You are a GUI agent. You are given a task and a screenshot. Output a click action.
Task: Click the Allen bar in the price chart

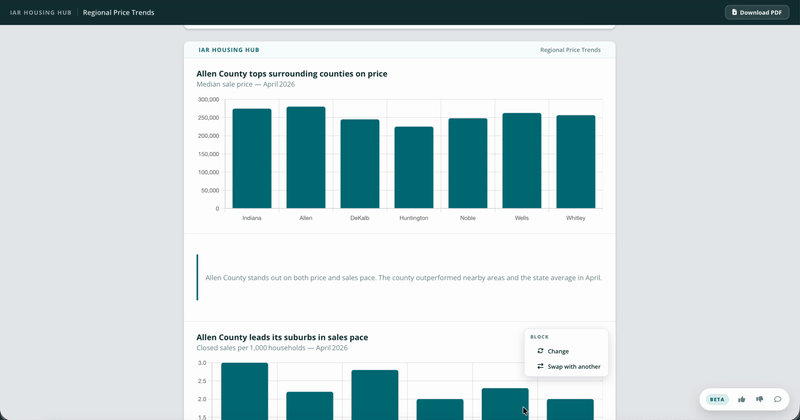306,157
